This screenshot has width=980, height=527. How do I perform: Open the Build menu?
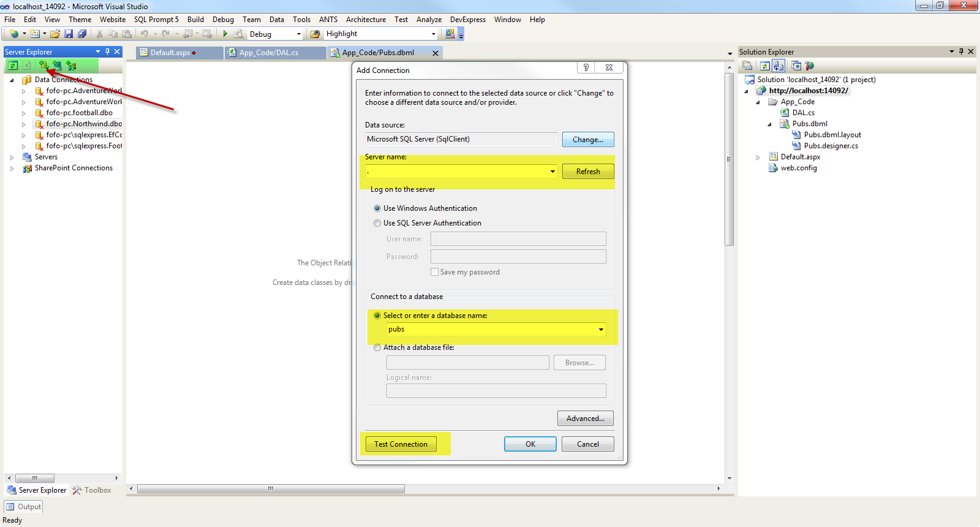point(195,20)
